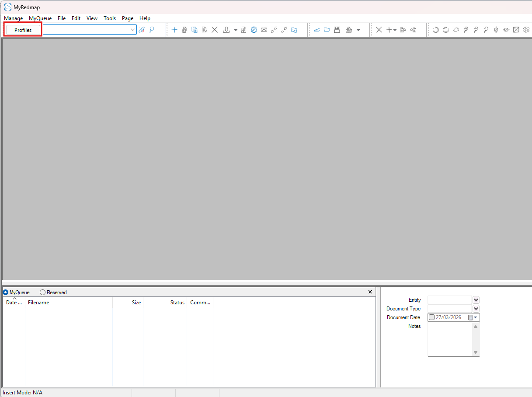Click the rotate counterclockwise icon
Image resolution: width=532 pixels, height=397 pixels.
point(435,30)
